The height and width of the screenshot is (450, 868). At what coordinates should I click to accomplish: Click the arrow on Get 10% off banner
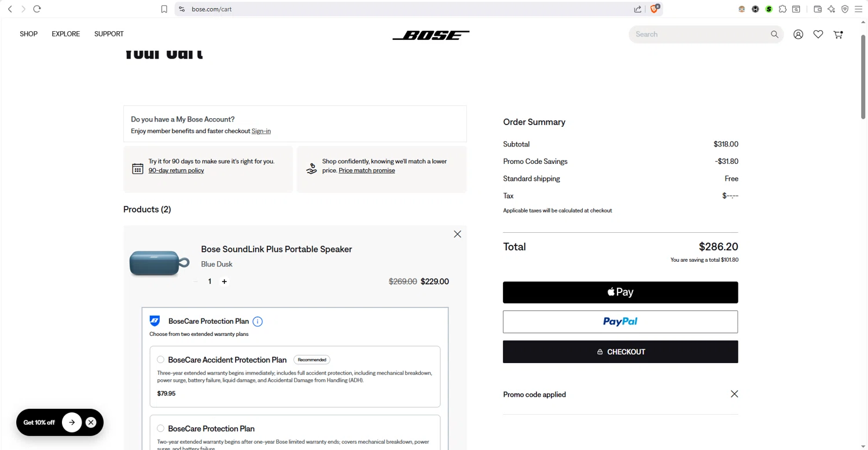[72, 422]
